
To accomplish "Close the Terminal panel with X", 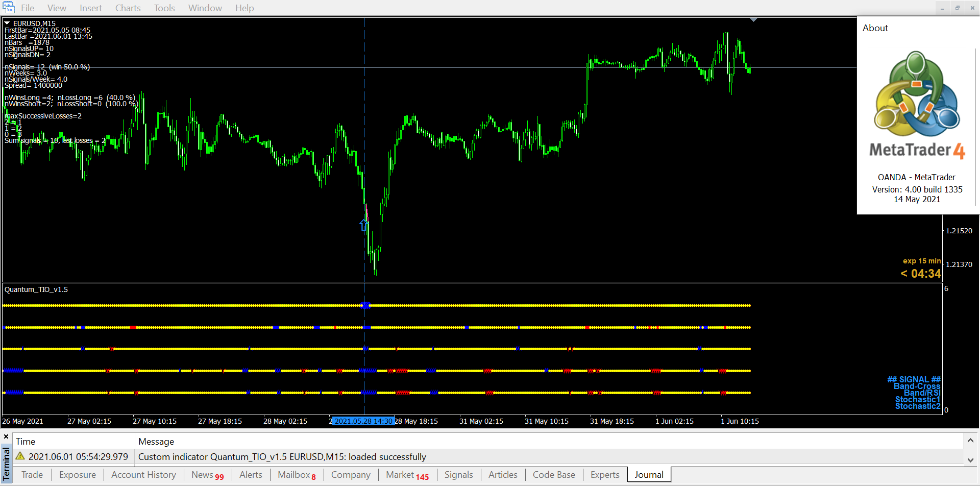I will tap(6, 437).
